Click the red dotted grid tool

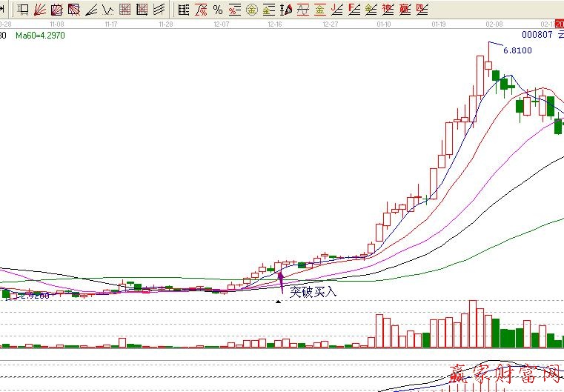(x=125, y=10)
